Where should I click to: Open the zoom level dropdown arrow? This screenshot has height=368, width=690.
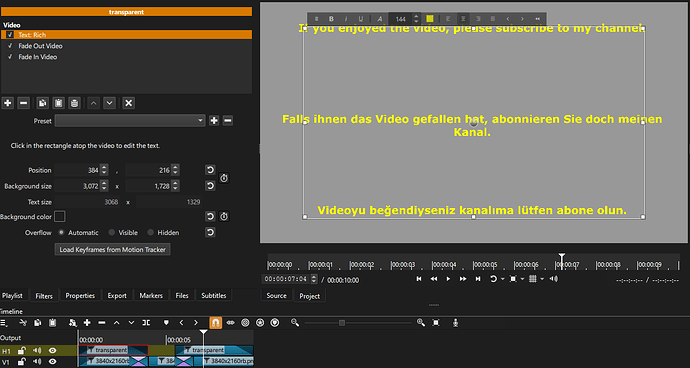522,279
